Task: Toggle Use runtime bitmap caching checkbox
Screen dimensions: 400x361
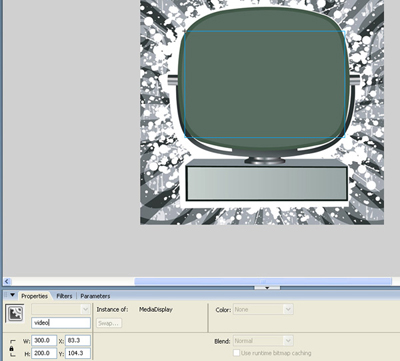Action: pyautogui.click(x=236, y=353)
